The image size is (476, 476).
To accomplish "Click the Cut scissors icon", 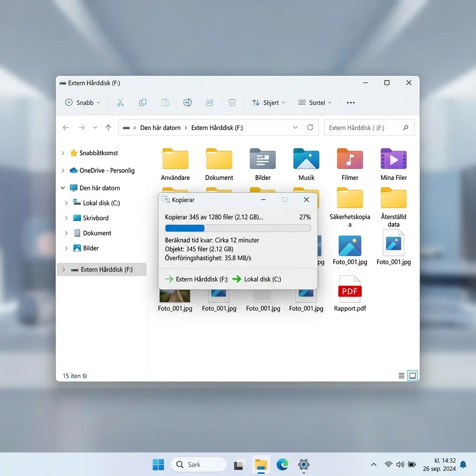I will (x=120, y=103).
